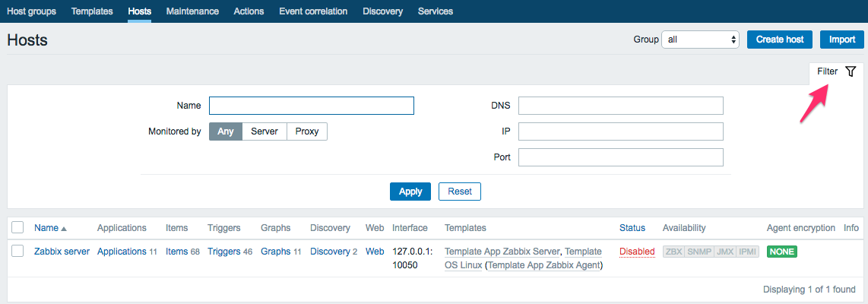Go to the Maintenance tab
The image size is (868, 304).
[192, 11]
